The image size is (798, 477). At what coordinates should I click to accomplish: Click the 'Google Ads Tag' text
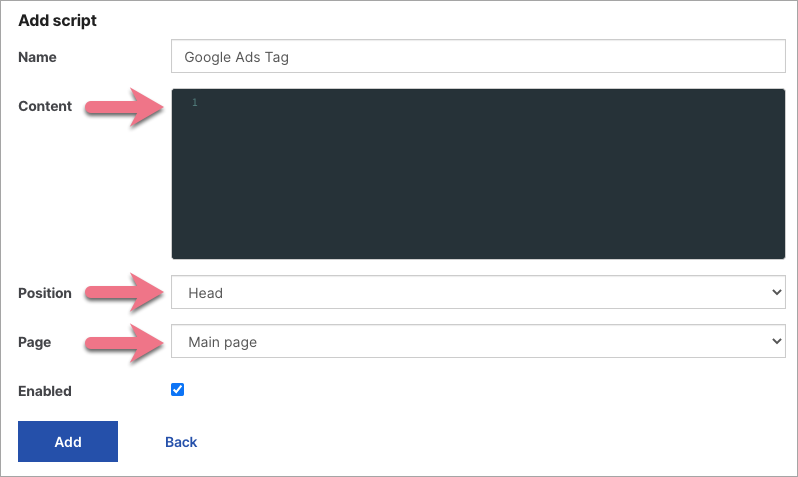[237, 57]
